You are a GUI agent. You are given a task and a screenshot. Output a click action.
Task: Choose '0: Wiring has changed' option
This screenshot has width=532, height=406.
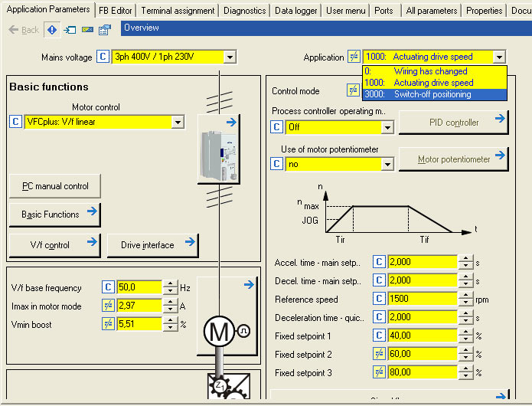coord(432,71)
